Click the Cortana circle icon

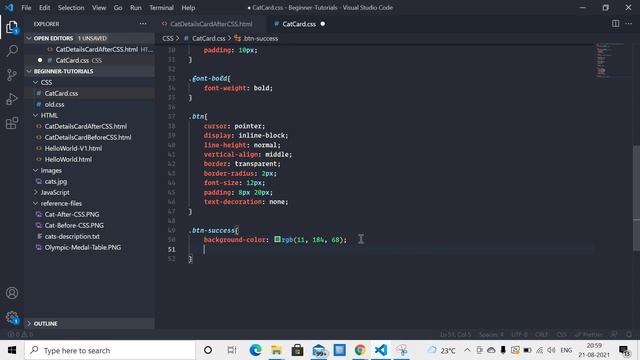coord(208,350)
